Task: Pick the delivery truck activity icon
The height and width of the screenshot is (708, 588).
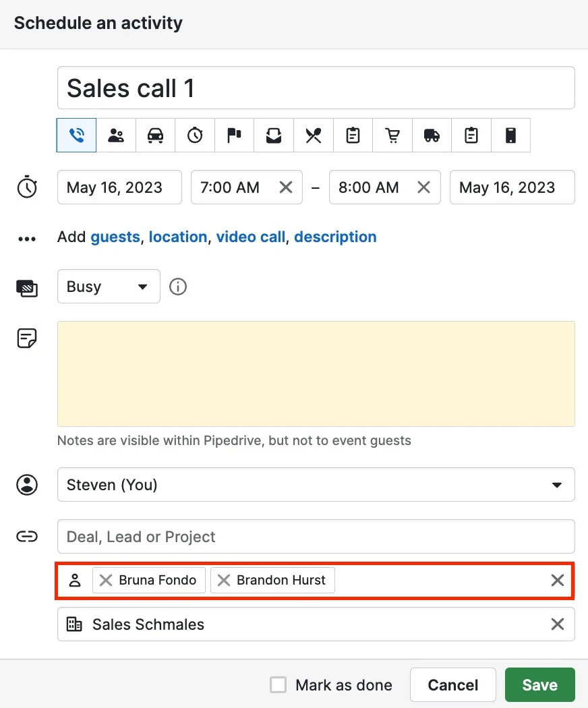Action: click(432, 135)
